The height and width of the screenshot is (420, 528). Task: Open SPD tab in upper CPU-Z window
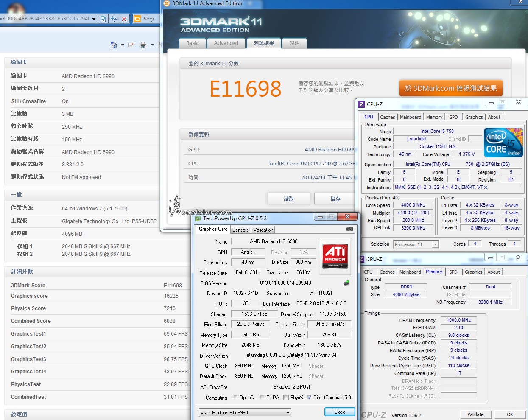pyautogui.click(x=454, y=117)
